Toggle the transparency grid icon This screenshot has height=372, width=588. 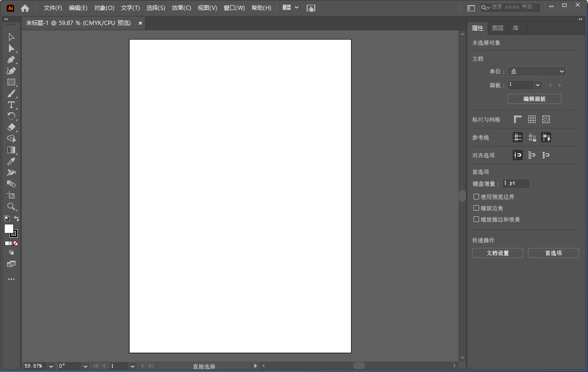click(x=546, y=119)
